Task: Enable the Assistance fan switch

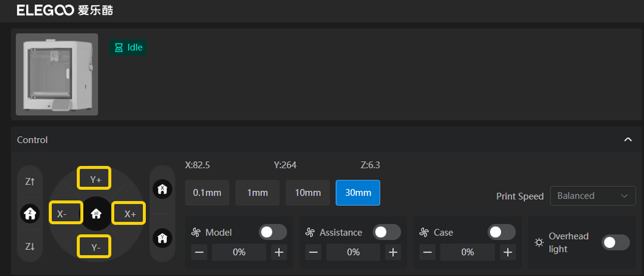Action: [387, 232]
